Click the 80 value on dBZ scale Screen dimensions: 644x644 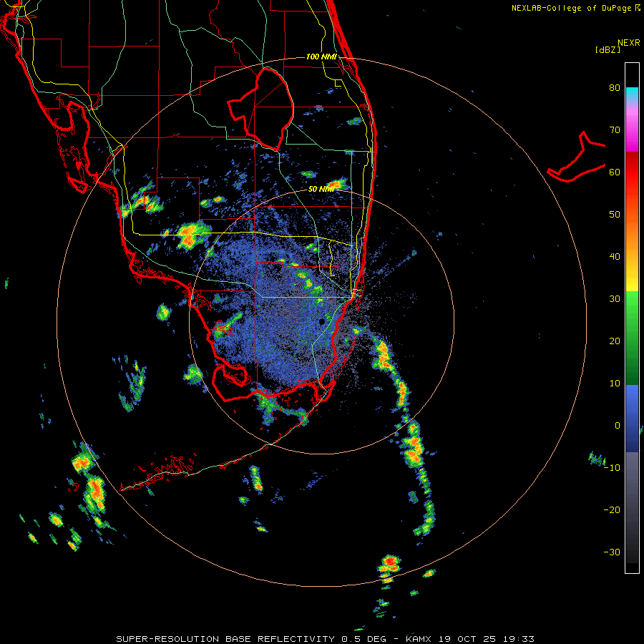[615, 88]
